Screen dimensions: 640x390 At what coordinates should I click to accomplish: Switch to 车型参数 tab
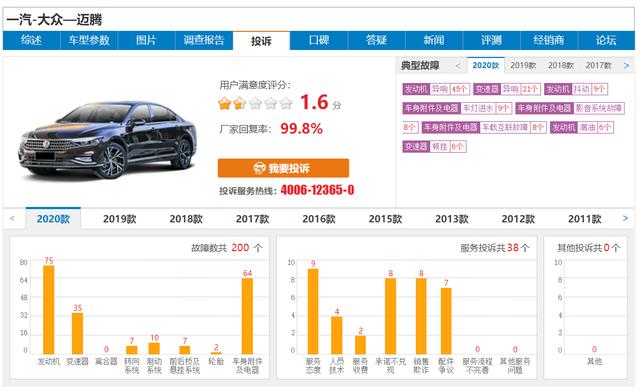coord(89,40)
